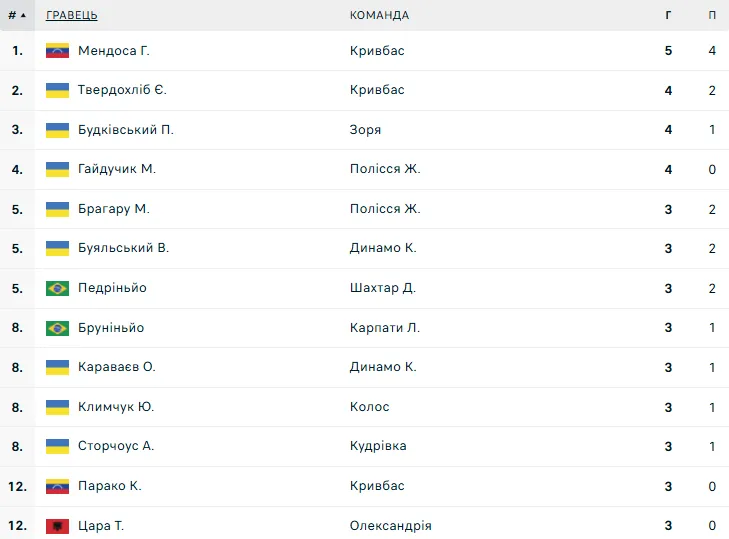Open player Караваєв О. profile
Image resolution: width=729 pixels, height=539 pixels.
(x=116, y=367)
